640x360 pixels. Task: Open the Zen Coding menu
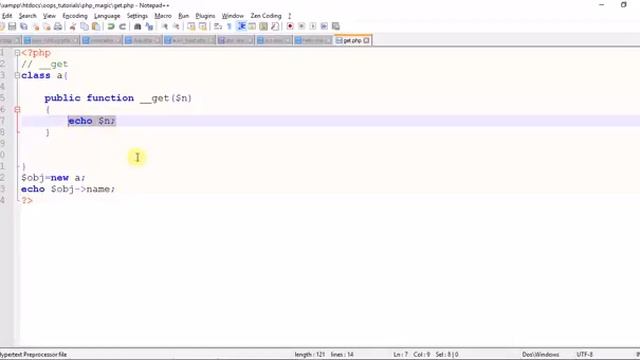[266, 16]
